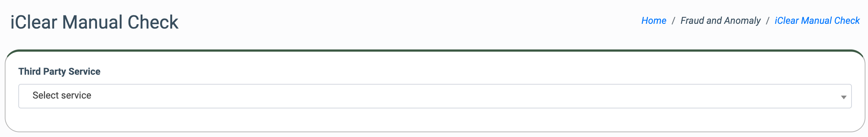Screen dimensions: 868x137
Task: Click first slash separator after Home
Action: click(x=673, y=21)
